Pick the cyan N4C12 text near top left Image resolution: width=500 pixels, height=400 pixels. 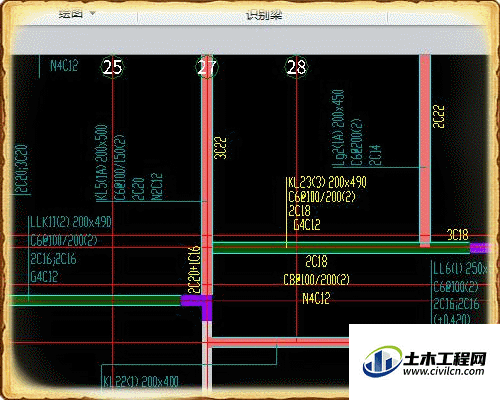[64, 65]
